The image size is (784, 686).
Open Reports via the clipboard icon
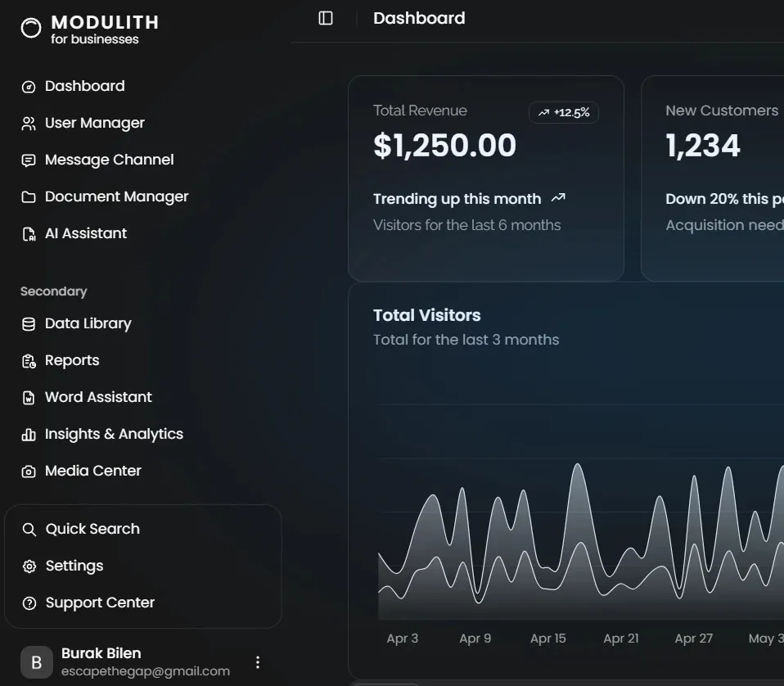point(29,360)
